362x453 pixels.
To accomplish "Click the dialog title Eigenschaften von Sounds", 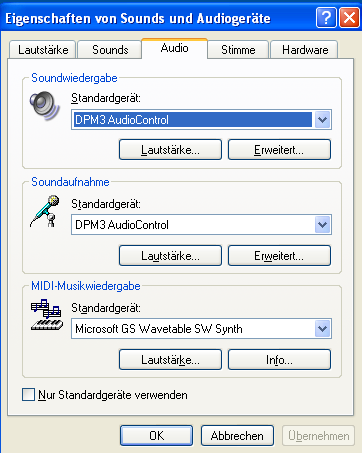I will tap(138, 18).
